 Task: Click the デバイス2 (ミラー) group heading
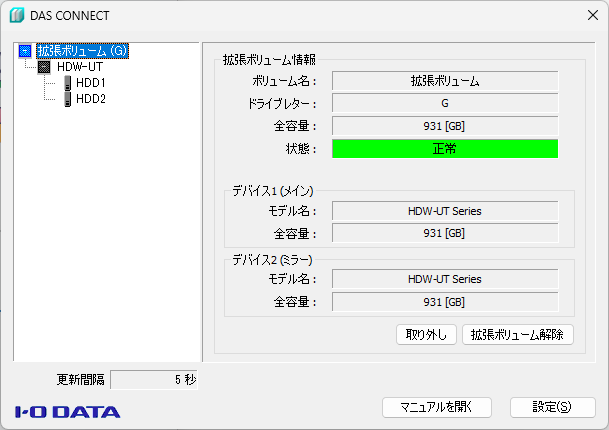272,260
